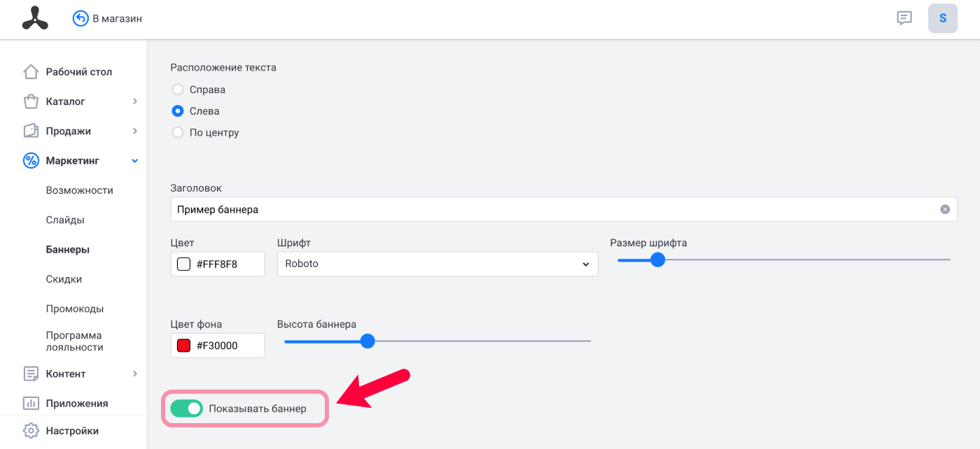Click the red Цвет фона color swatch
The height and width of the screenshot is (449, 980).
(x=184, y=345)
